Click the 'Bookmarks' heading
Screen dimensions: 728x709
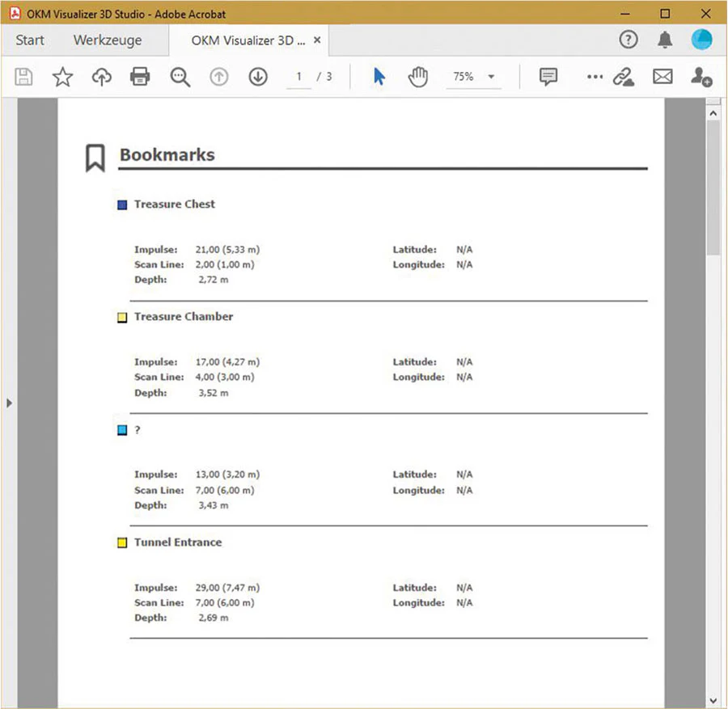tap(167, 155)
